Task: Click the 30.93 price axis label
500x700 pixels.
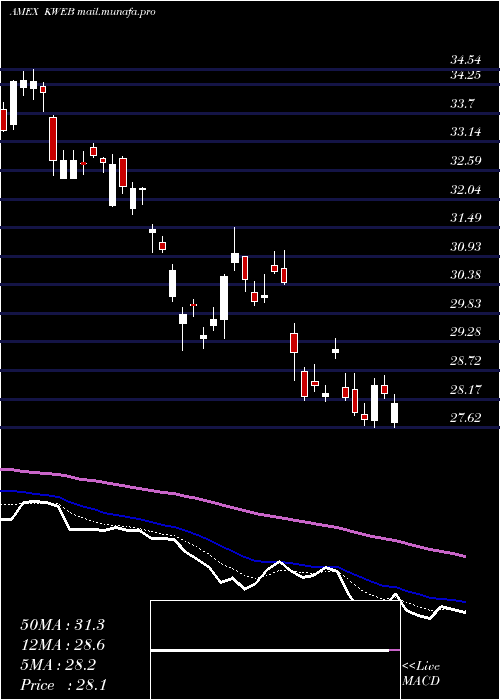Action: 464,246
